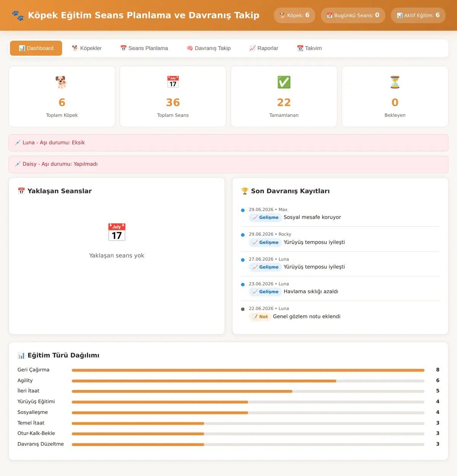Viewport: 457px width, 476px height.
Task: Click the Not badge in the 22.06.2026 record
Action: (260, 317)
